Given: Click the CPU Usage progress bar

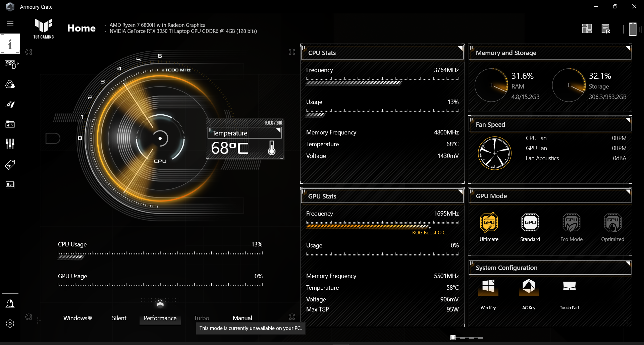Looking at the screenshot, I should [160, 255].
